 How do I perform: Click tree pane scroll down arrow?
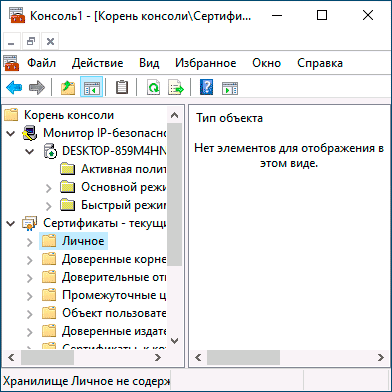tap(174, 341)
